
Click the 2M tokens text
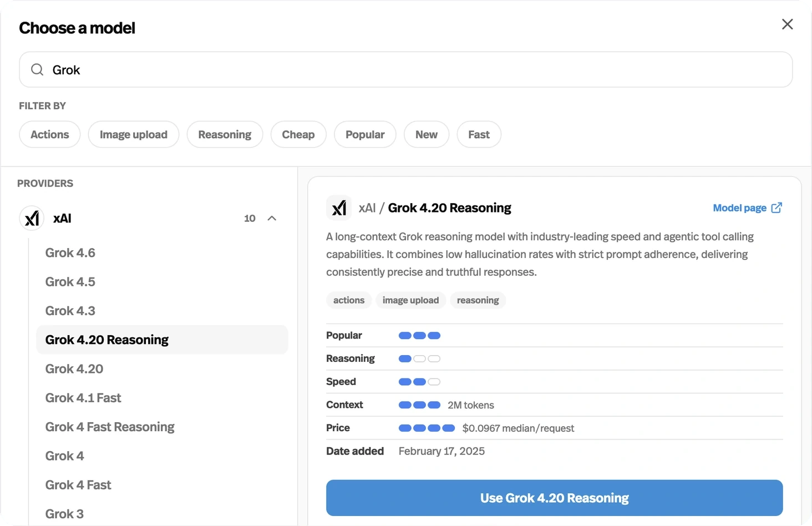click(x=471, y=405)
